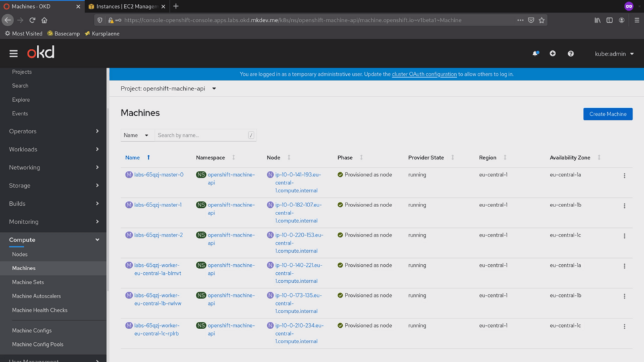
Task: Sort by Node column arrows
Action: pos(288,158)
